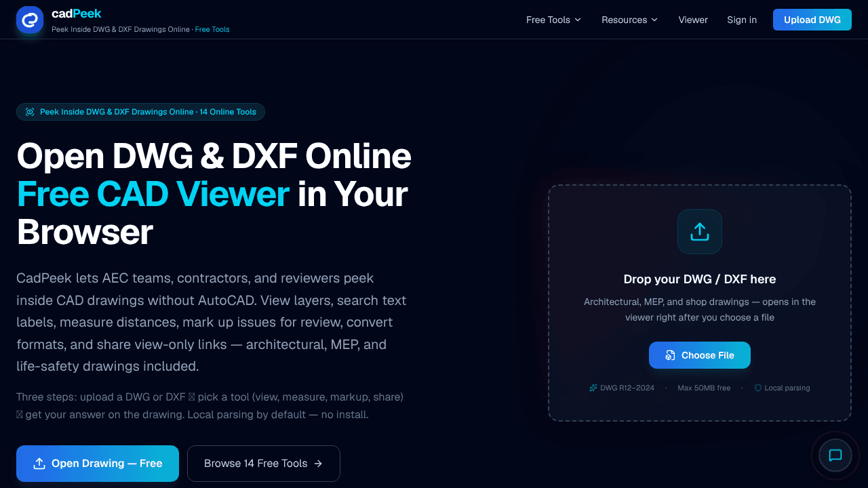Click the 'Free CAD Viewer' heading text
The width and height of the screenshot is (868, 488).
(x=153, y=194)
